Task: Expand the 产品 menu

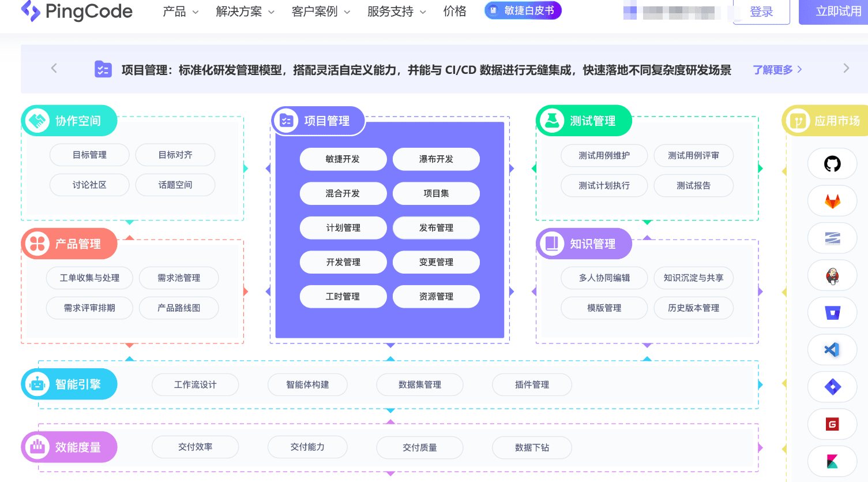Action: coord(181,12)
